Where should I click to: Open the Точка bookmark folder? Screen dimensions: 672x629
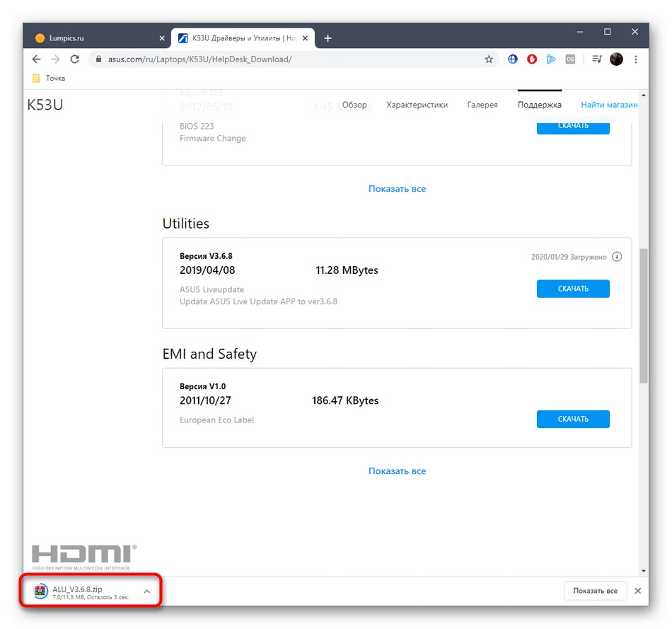tap(49, 78)
